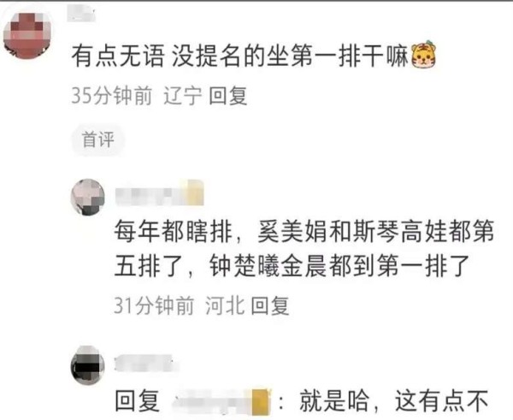Tap the yellow badge beside second username

point(195,192)
